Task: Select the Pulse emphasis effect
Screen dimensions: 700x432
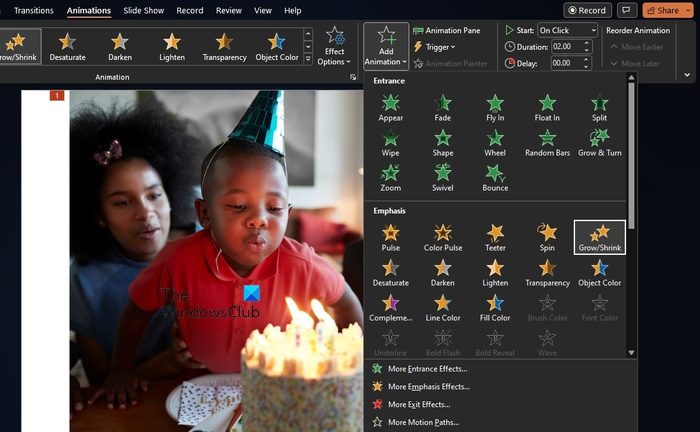Action: [391, 238]
